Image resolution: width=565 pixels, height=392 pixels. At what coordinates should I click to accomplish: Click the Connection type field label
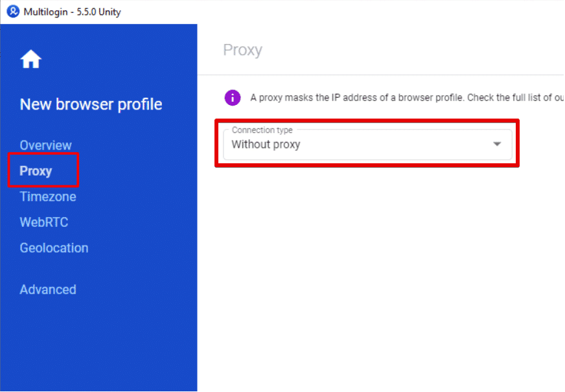click(x=262, y=130)
